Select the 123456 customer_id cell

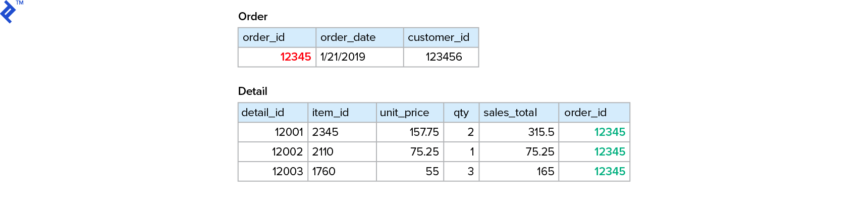click(444, 57)
